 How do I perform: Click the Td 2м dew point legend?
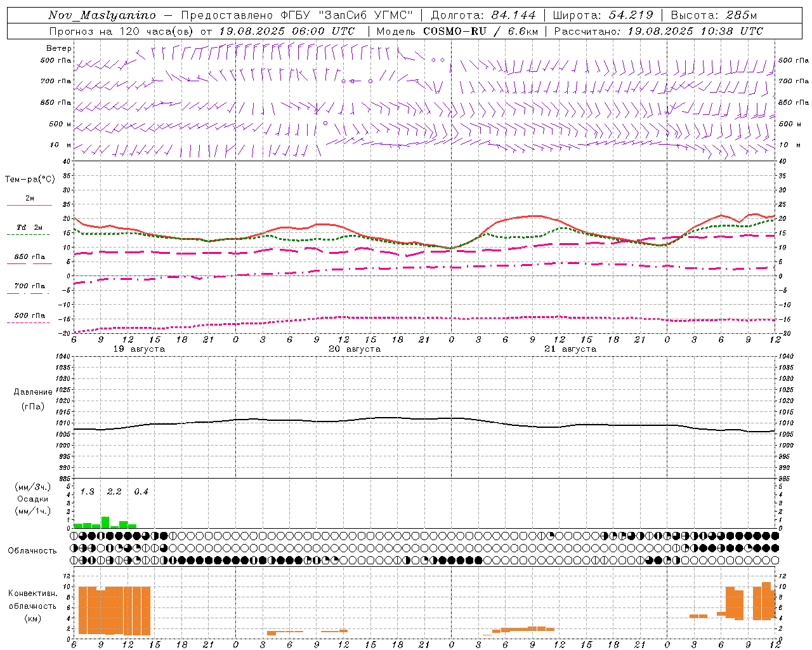click(29, 227)
